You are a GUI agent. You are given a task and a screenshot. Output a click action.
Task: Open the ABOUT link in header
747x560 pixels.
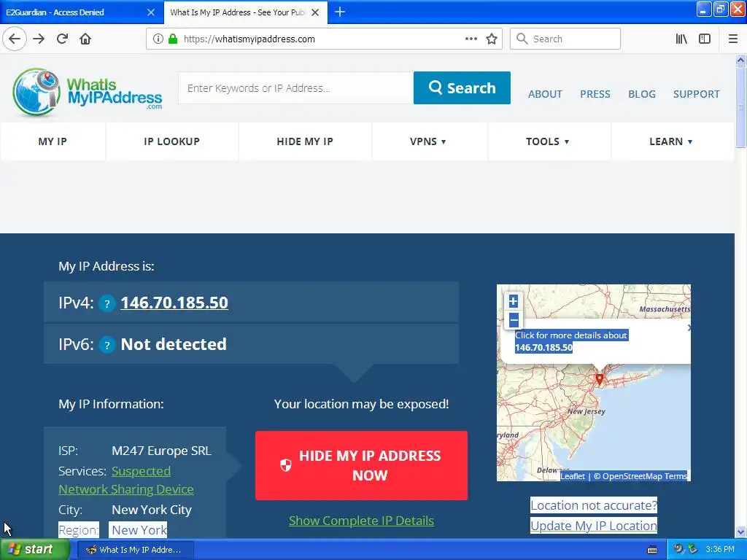click(545, 94)
